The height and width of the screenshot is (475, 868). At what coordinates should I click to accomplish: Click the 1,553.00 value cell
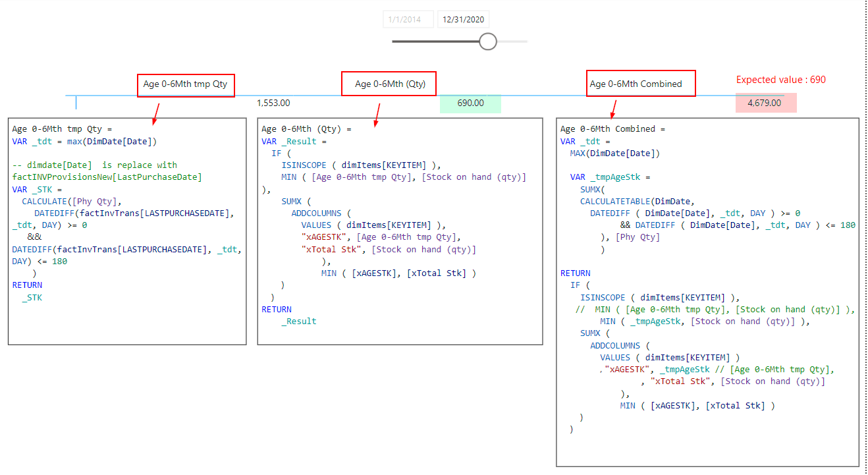coord(273,103)
